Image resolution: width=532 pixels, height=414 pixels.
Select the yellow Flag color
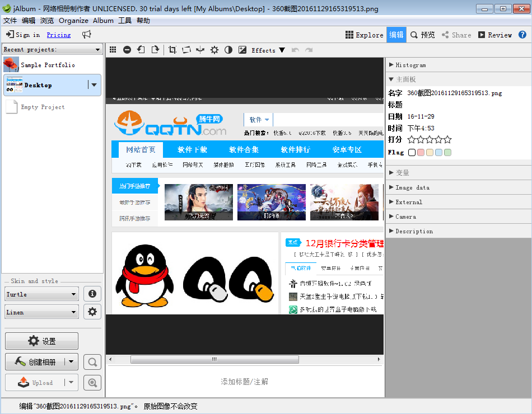(x=430, y=152)
